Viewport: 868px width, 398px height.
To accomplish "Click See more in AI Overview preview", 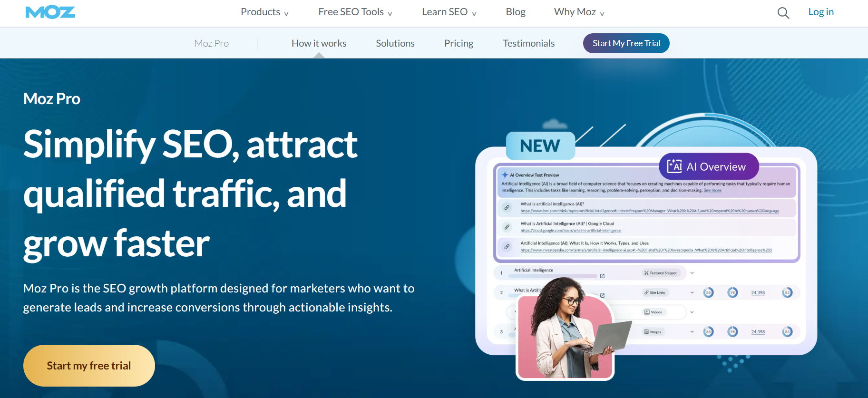I will [x=712, y=190].
